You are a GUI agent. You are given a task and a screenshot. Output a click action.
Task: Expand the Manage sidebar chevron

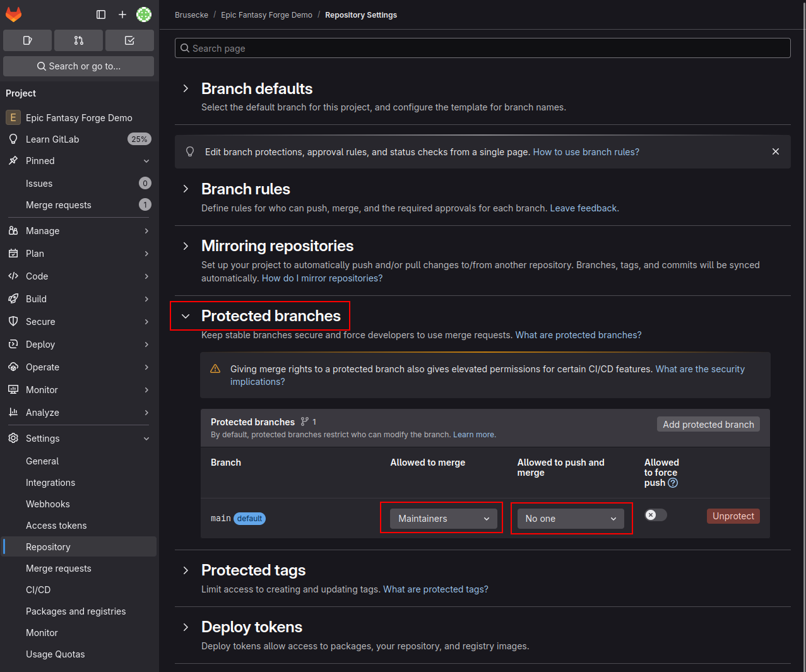pyautogui.click(x=146, y=231)
